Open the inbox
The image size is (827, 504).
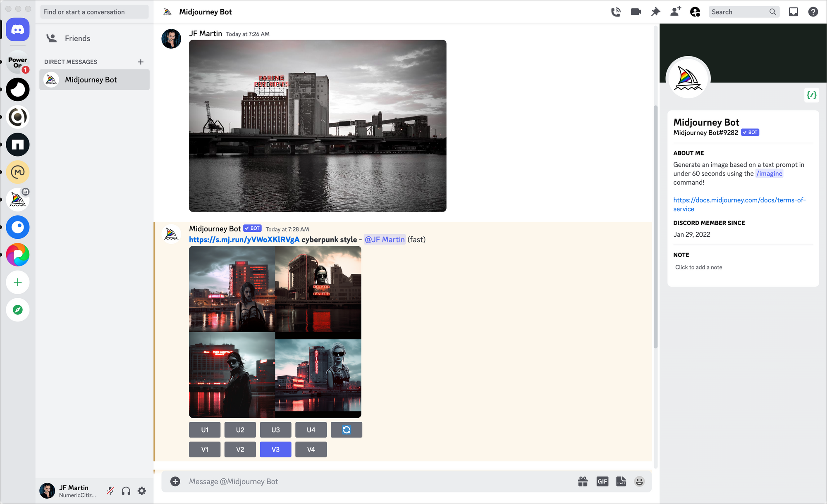pyautogui.click(x=794, y=12)
